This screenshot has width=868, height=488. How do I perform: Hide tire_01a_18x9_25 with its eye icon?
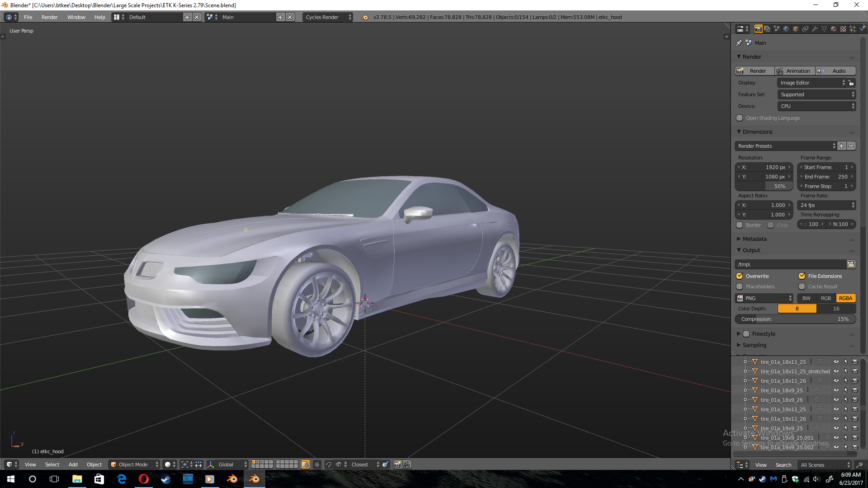836,390
